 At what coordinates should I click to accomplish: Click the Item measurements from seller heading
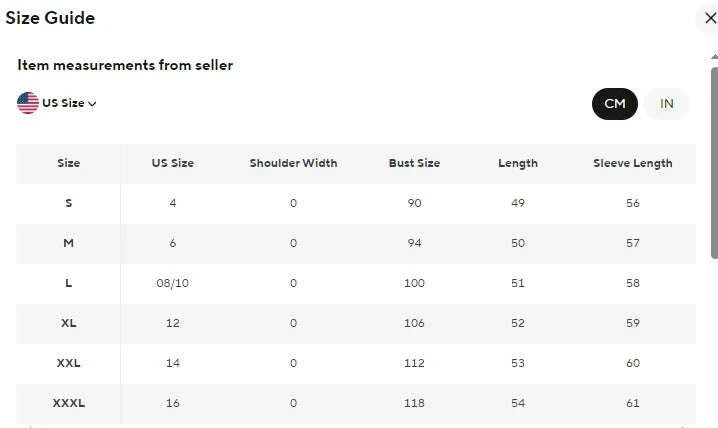[x=125, y=65]
